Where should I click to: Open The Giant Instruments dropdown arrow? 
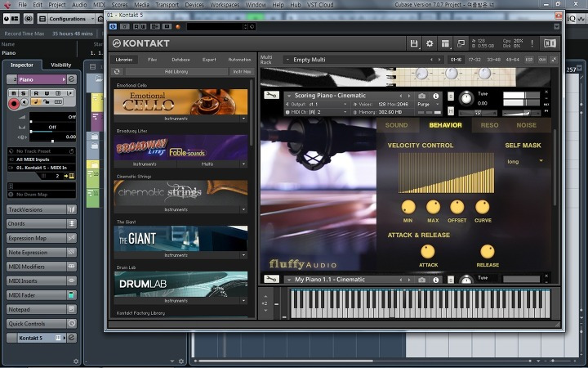pos(243,255)
